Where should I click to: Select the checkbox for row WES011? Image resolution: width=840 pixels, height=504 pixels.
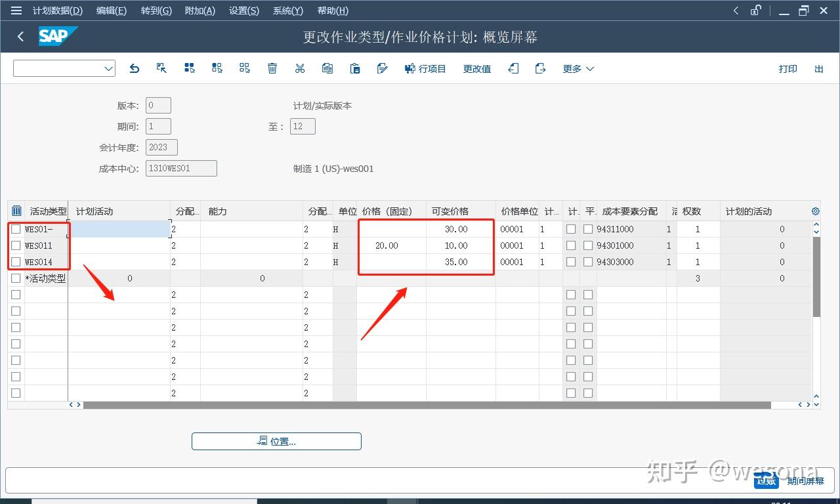pos(16,245)
